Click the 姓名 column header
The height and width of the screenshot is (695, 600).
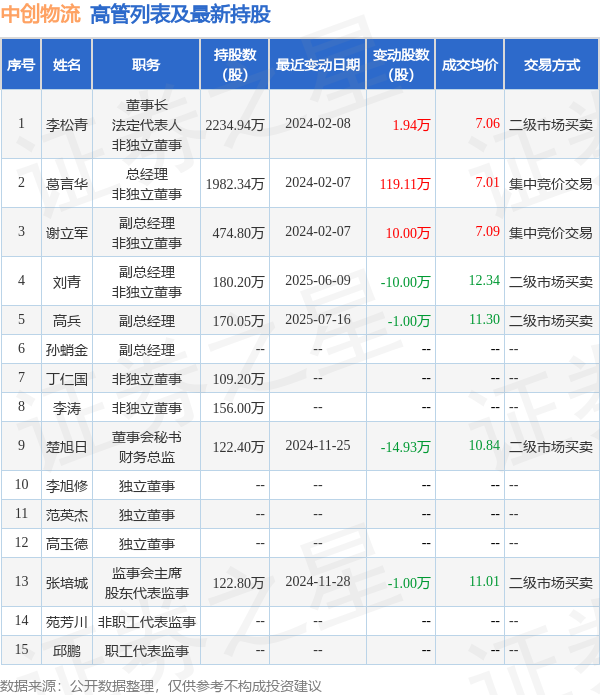click(x=66, y=65)
